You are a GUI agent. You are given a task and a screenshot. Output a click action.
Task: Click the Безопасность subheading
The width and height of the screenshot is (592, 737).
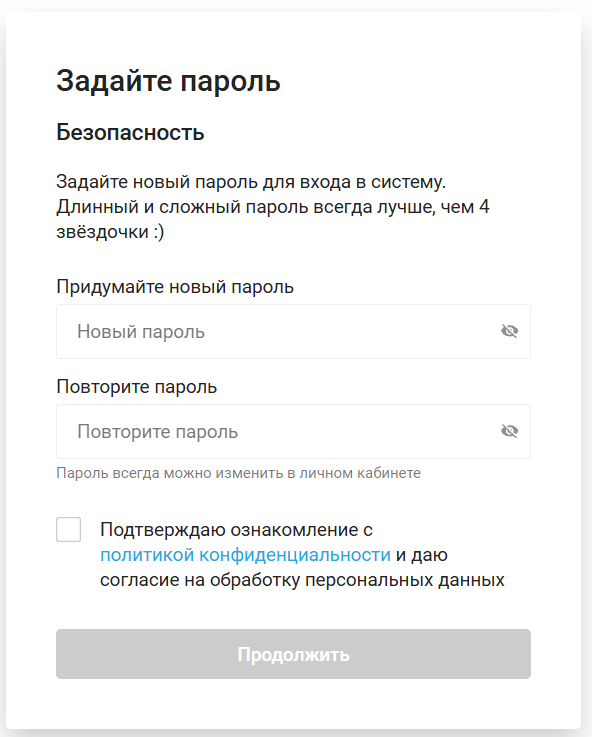(130, 133)
